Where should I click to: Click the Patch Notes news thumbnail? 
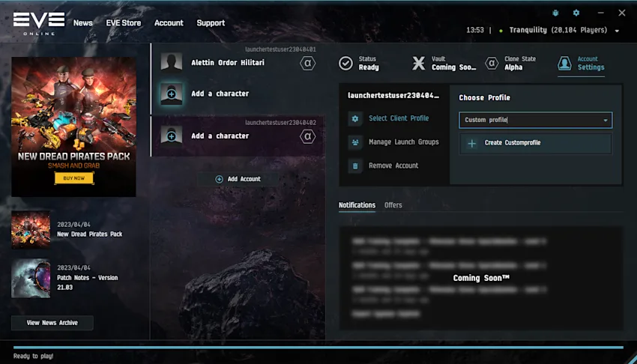tap(31, 279)
